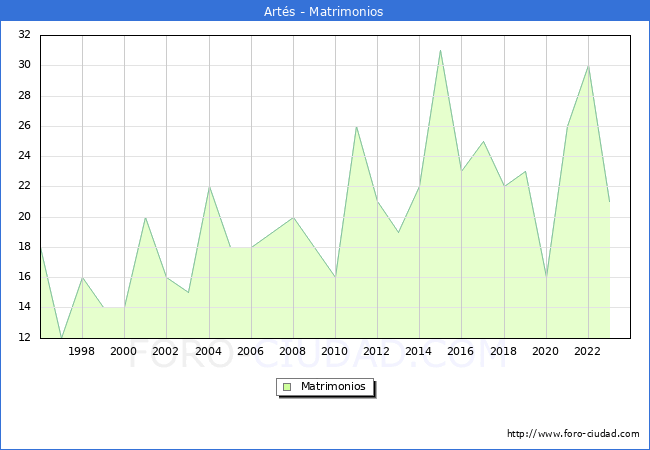Click the 2018 x-axis label

(x=504, y=351)
